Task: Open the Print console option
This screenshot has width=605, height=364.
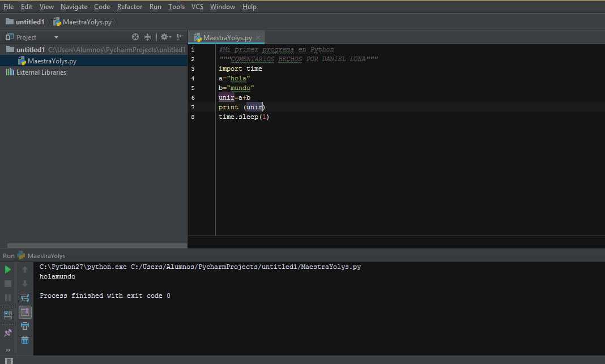Action: [24, 326]
